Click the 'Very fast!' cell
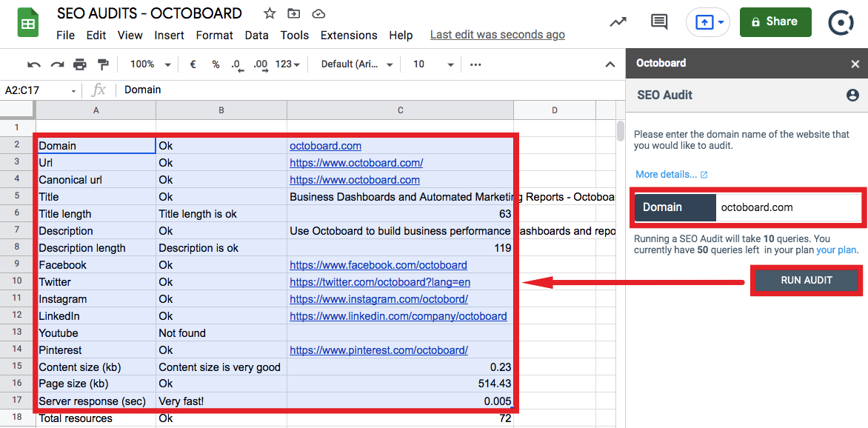This screenshot has width=868, height=428. (x=221, y=401)
